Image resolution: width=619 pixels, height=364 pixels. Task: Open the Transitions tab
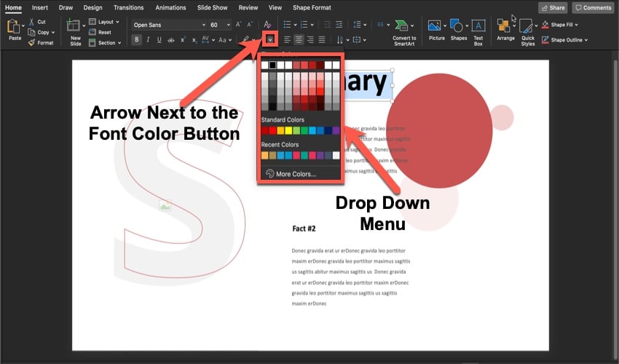click(128, 7)
